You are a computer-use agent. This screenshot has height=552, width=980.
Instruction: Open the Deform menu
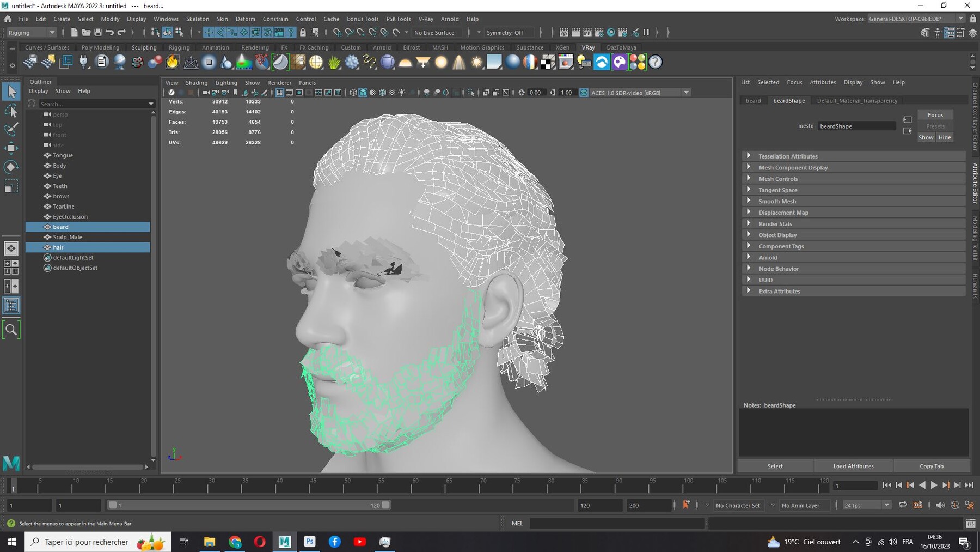245,19
